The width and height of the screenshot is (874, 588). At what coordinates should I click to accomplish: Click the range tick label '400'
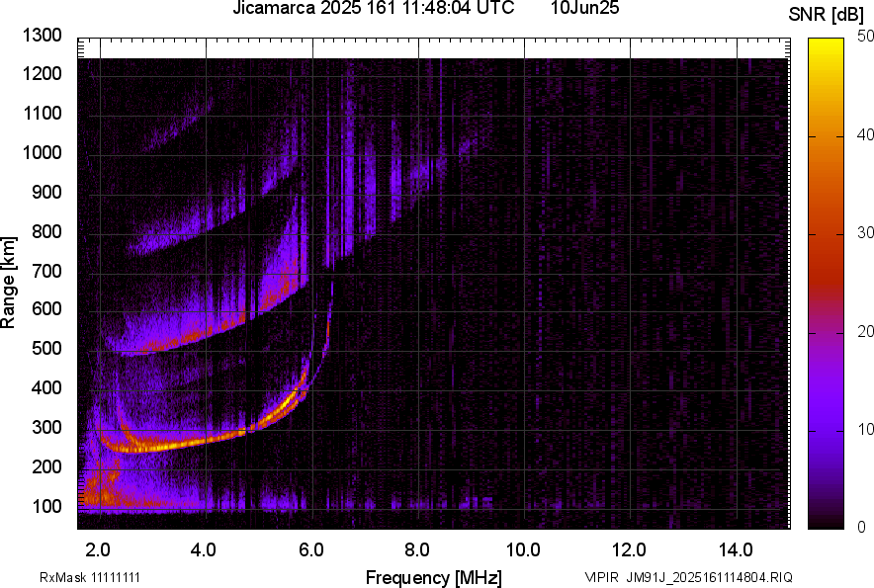click(46, 387)
